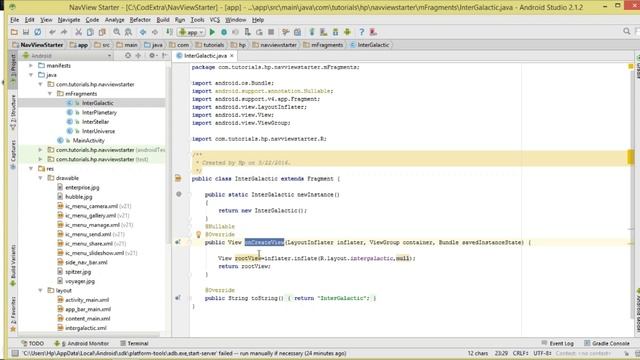
Task: Click the Search Everywhere magnifier icon
Action: point(627,31)
